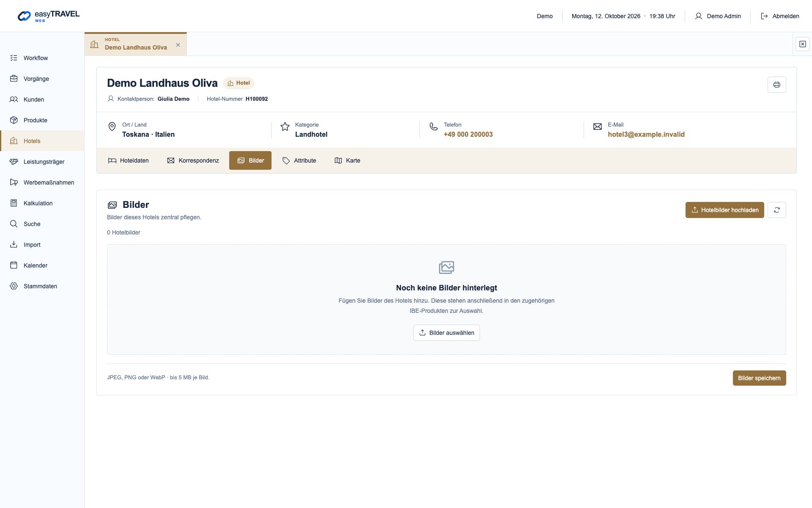Click Hotelbilder hochladen button
This screenshot has width=812, height=508.
click(x=724, y=210)
